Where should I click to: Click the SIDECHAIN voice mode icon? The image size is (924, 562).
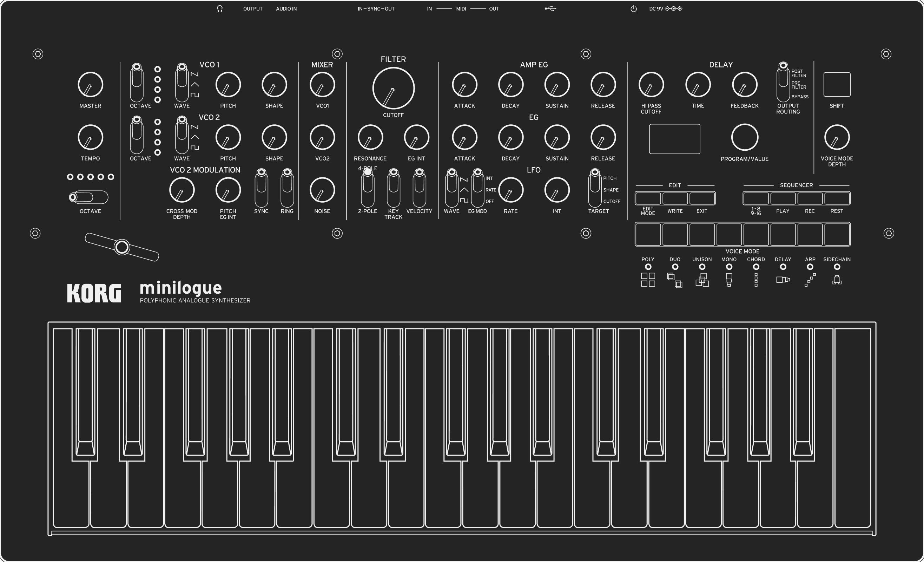837,280
